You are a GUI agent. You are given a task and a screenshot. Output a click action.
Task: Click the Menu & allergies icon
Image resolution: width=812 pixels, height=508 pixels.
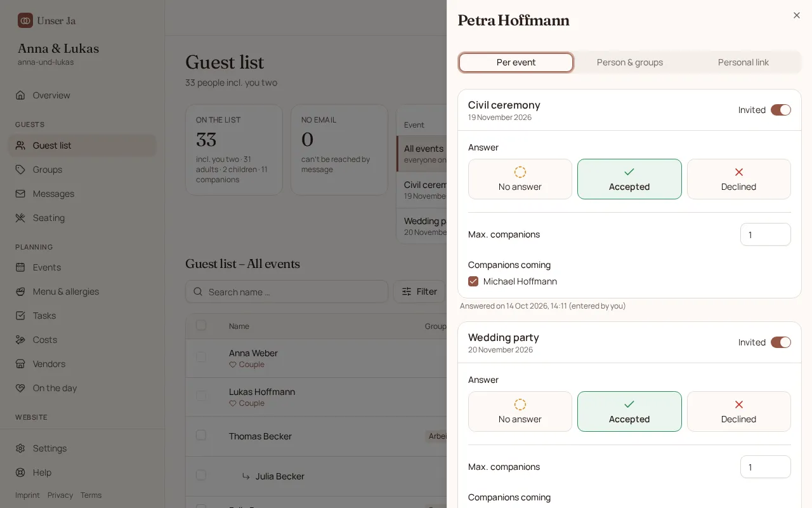pos(20,291)
